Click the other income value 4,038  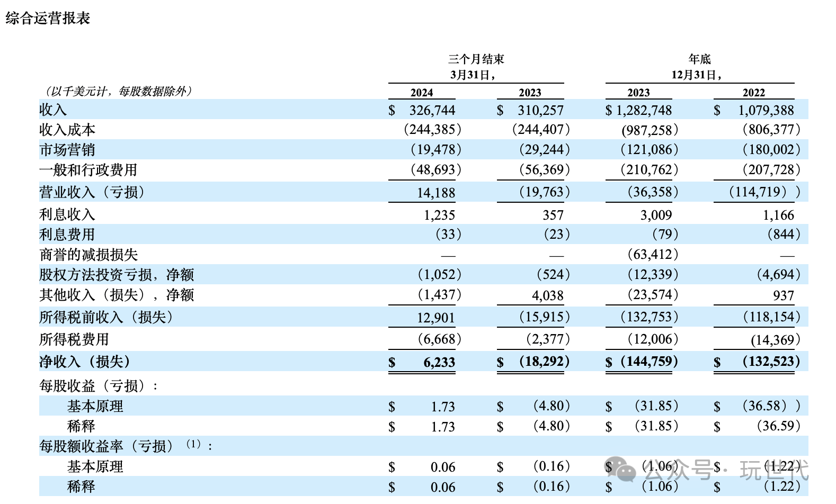click(548, 295)
